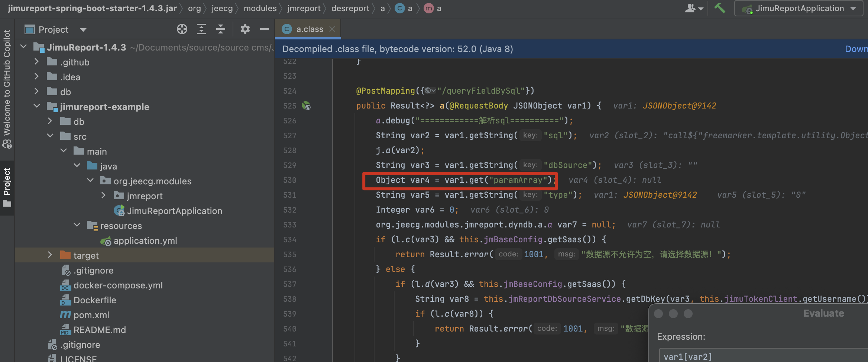Hide the Project panel with minus icon
868x362 pixels.
(265, 29)
